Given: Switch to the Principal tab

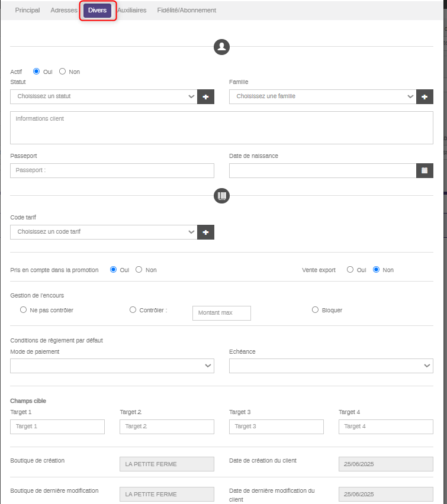Looking at the screenshot, I should coord(27,11).
